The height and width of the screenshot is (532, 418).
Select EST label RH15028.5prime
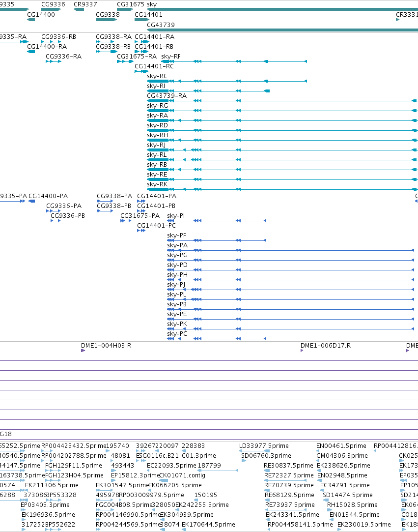click(x=352, y=505)
